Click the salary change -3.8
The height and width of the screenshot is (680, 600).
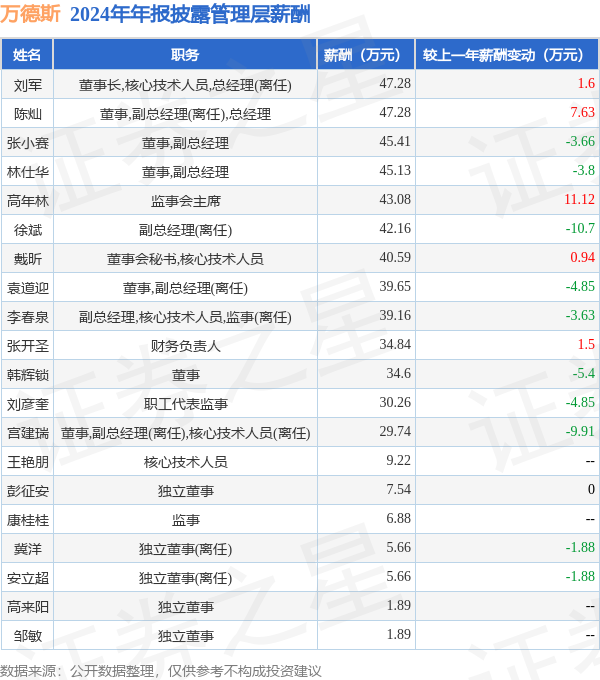pos(584,170)
